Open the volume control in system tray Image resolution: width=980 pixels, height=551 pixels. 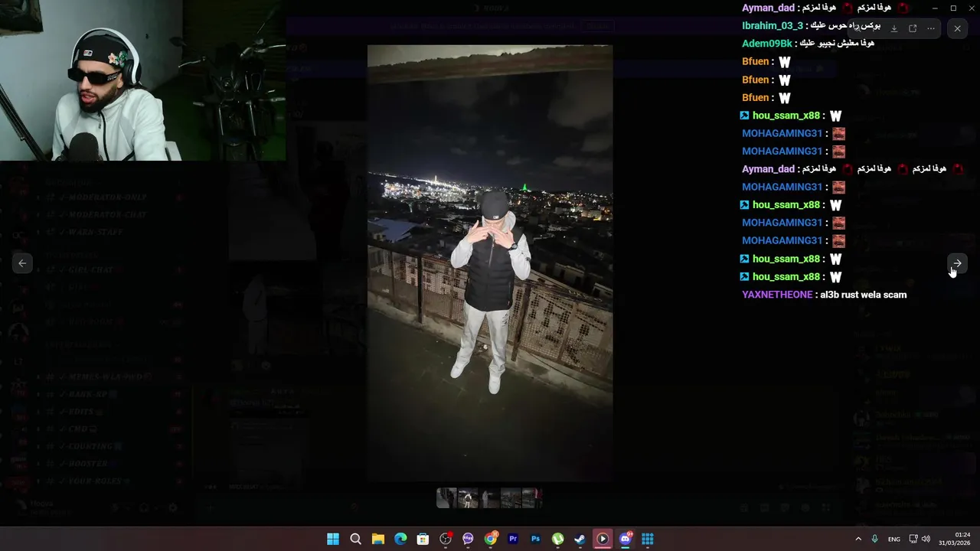(x=926, y=539)
